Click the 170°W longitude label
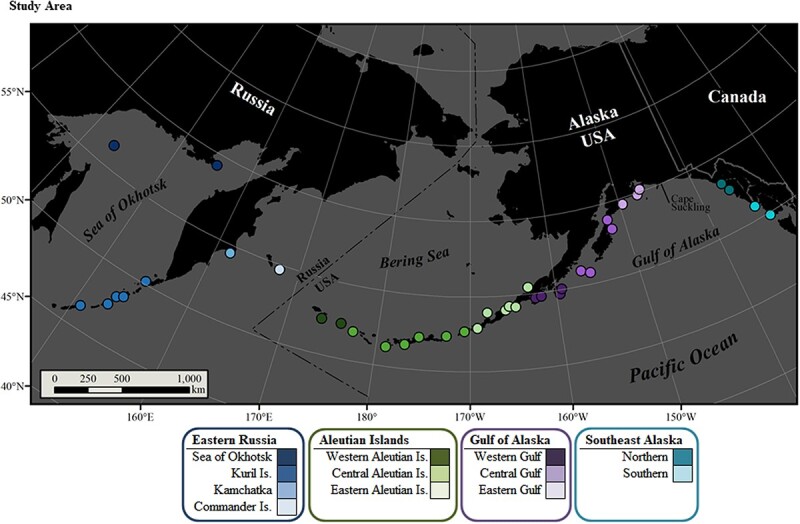This screenshot has height=524, width=800. [470, 416]
